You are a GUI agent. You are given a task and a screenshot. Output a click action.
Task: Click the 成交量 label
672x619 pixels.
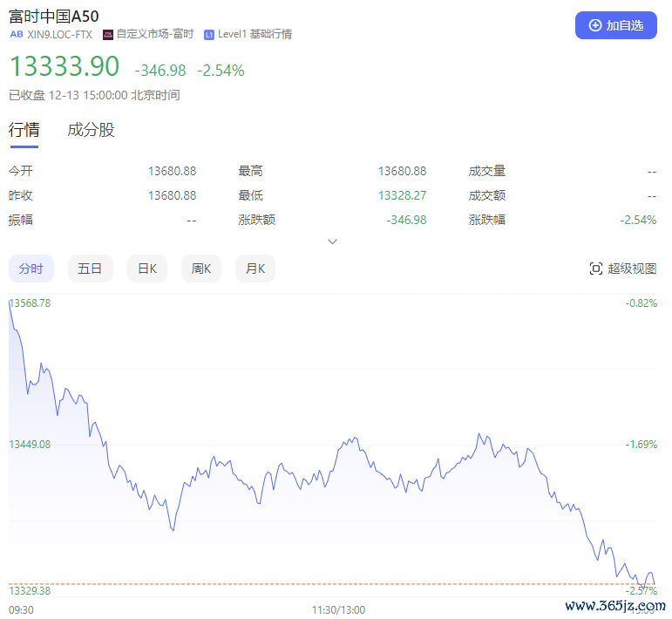[487, 171]
